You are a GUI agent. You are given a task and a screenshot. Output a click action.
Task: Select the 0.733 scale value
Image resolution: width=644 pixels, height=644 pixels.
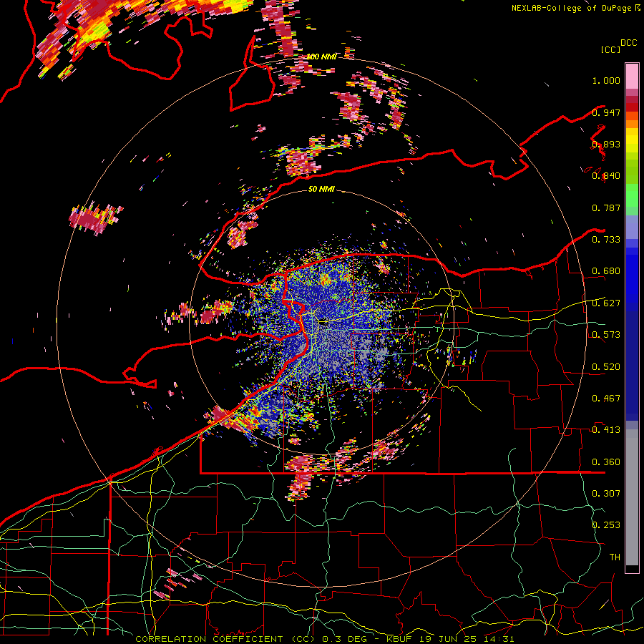606,240
